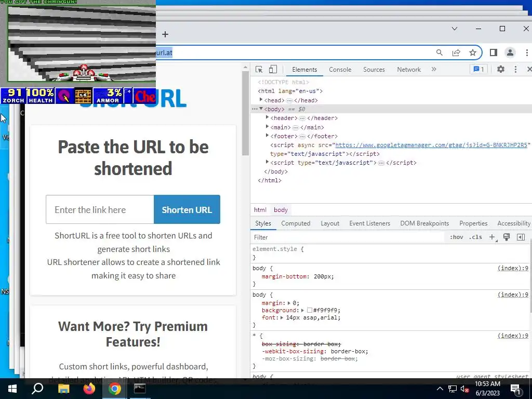Show more DevTools tabs chevron
This screenshot has width=532, height=399.
point(434,69)
